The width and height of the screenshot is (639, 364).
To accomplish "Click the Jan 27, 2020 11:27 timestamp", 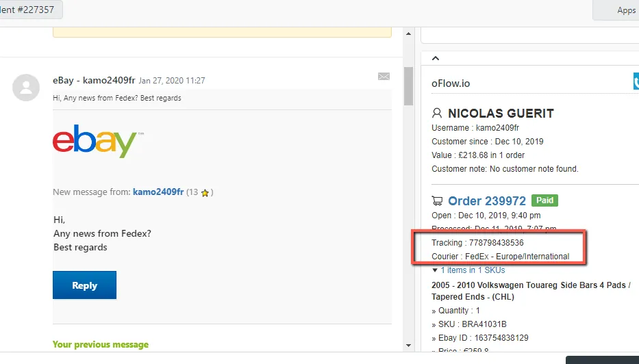I will coord(172,81).
